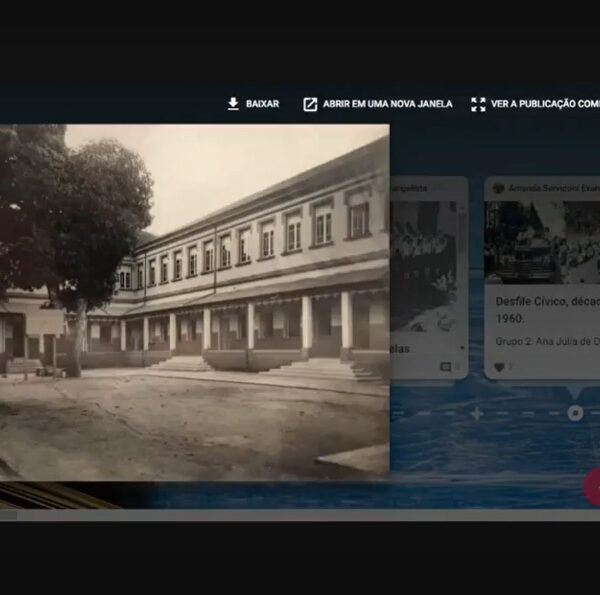This screenshot has height=595, width=600.
Task: Open the Desfile Cívico parade photo thumbnail
Action: 542,242
